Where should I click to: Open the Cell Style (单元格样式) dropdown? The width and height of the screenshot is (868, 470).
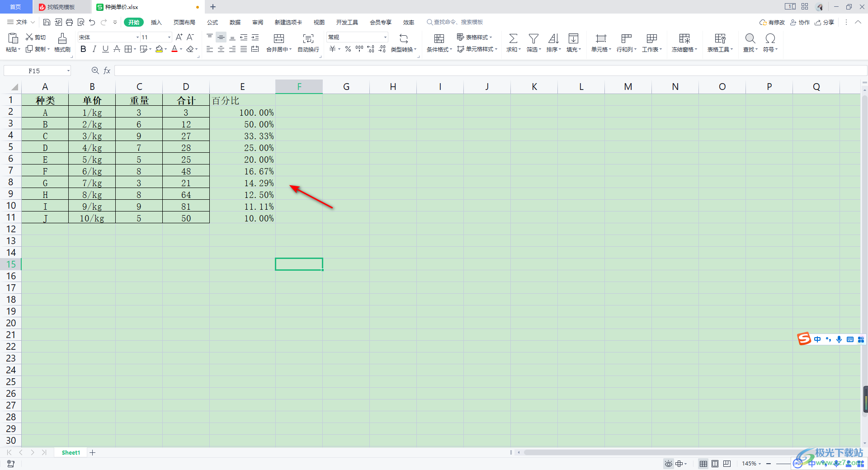point(477,49)
